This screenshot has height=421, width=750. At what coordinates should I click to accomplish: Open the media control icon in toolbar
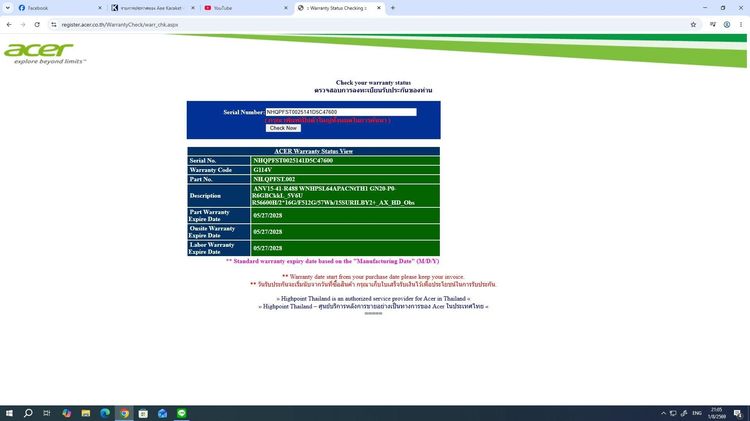pos(713,24)
